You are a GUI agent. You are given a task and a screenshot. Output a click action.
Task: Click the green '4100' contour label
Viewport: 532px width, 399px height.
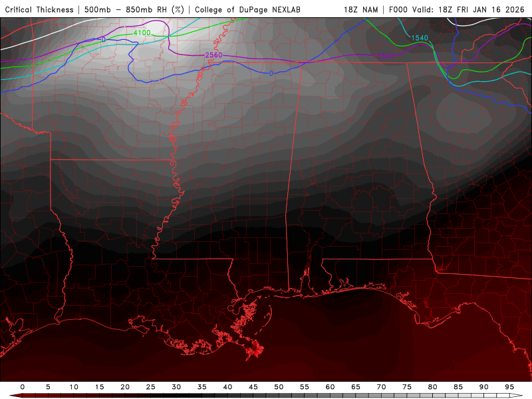(142, 33)
